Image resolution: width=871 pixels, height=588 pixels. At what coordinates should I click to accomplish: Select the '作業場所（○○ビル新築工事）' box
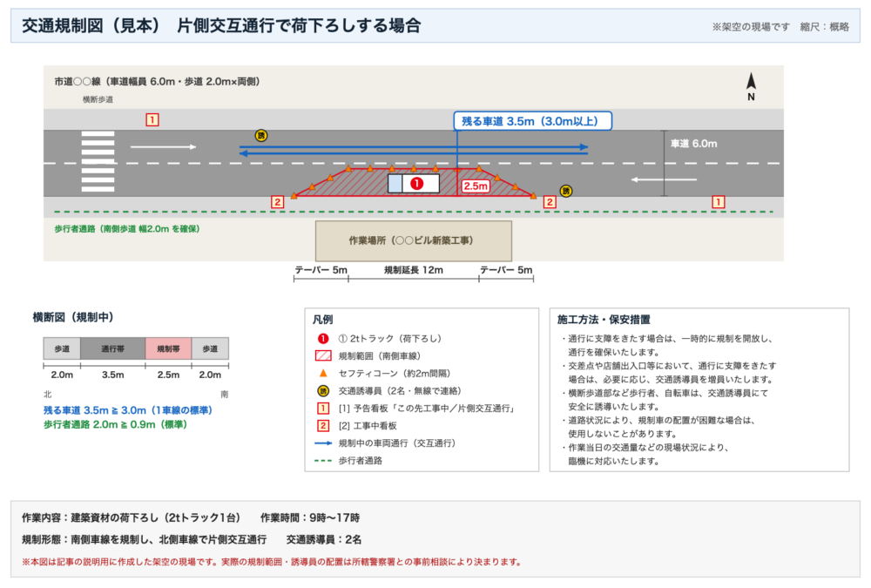[413, 240]
